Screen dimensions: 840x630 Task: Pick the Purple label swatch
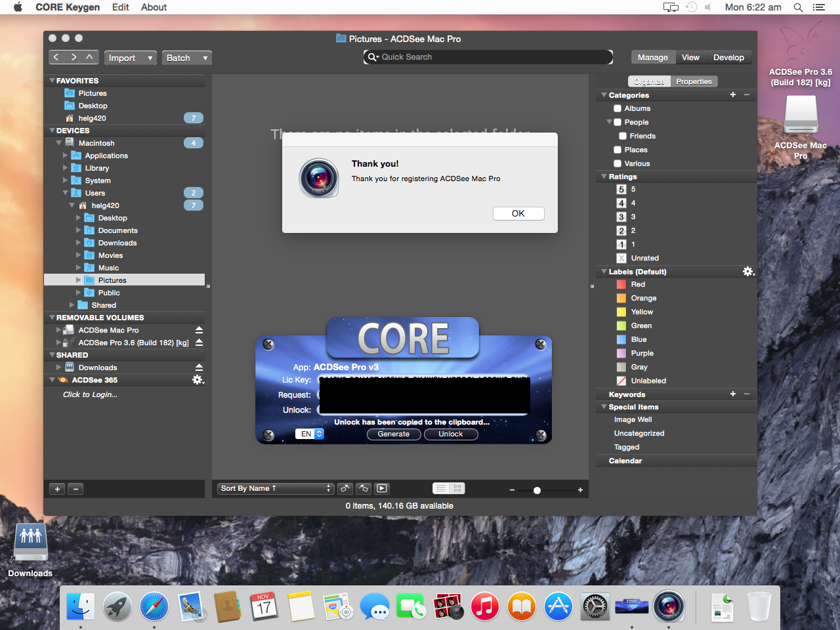pos(621,353)
